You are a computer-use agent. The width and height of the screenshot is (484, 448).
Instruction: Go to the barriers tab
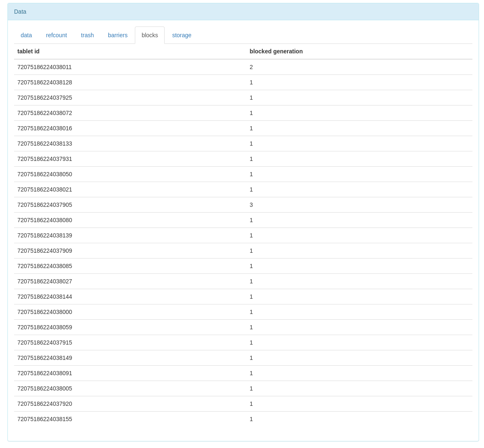click(117, 35)
